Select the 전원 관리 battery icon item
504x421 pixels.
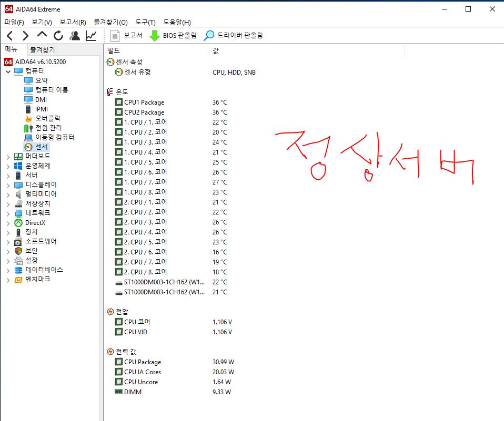(x=28, y=128)
